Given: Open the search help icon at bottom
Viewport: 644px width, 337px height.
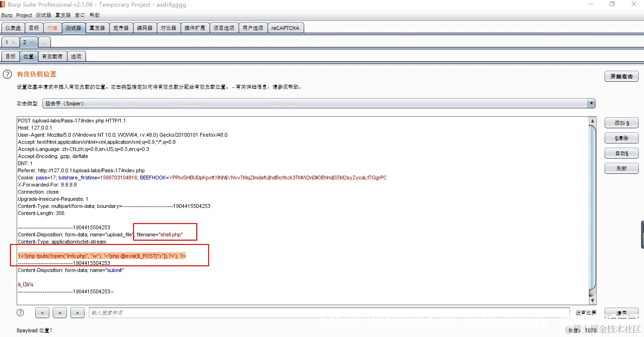Looking at the screenshot, I should click(x=20, y=312).
